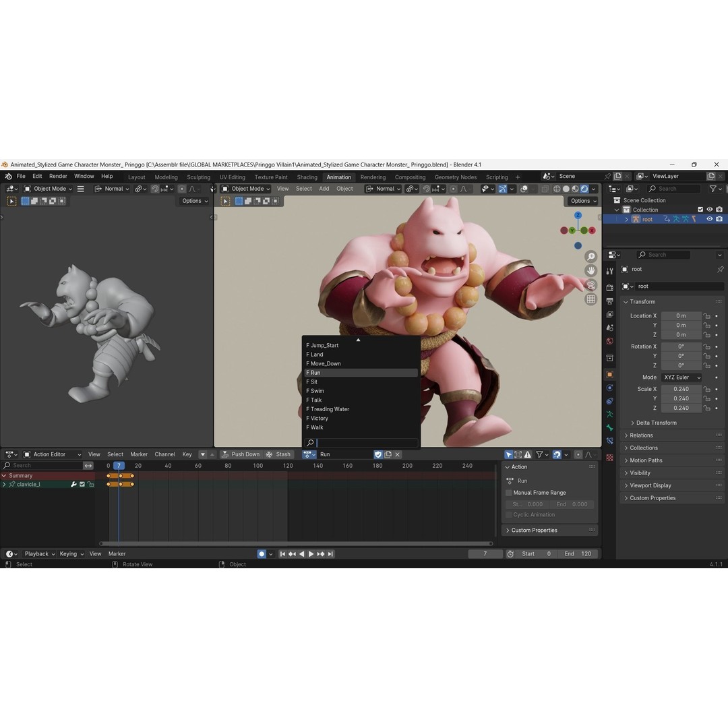Expand clavicle_l channel in Action Editor

coord(4,484)
